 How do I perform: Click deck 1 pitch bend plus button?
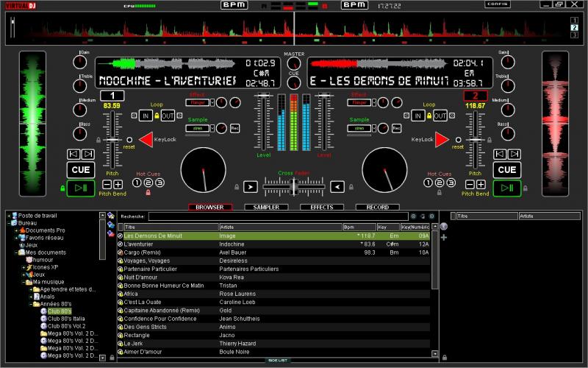click(118, 185)
